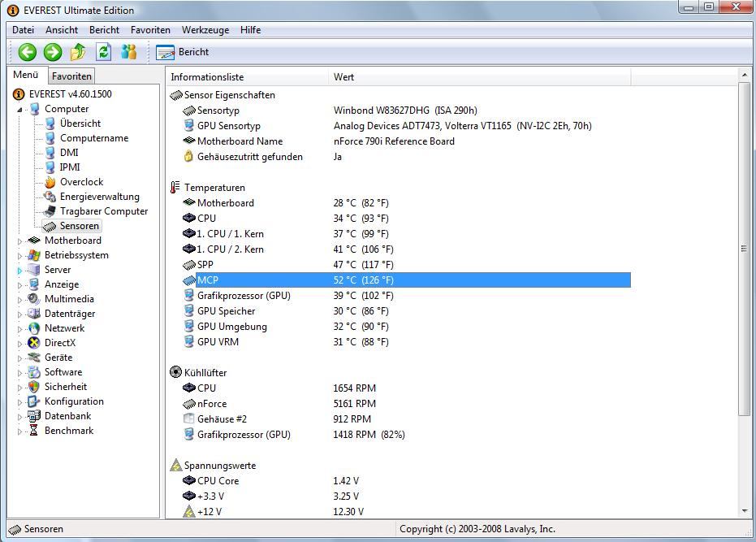Click the up-one-level arrow icon
Viewport: 756px width, 542px height.
pyautogui.click(x=78, y=52)
